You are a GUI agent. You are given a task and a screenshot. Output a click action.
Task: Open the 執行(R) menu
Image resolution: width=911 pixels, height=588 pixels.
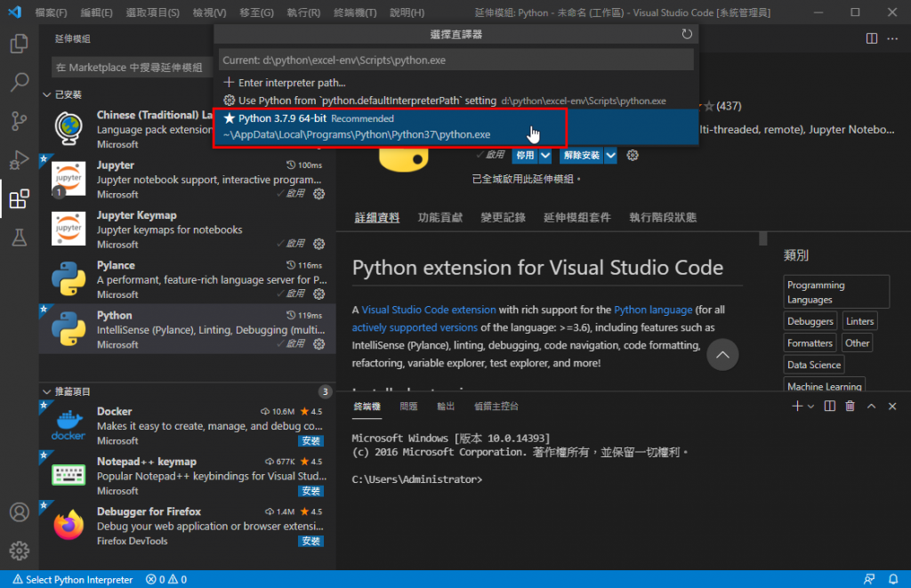(x=303, y=12)
